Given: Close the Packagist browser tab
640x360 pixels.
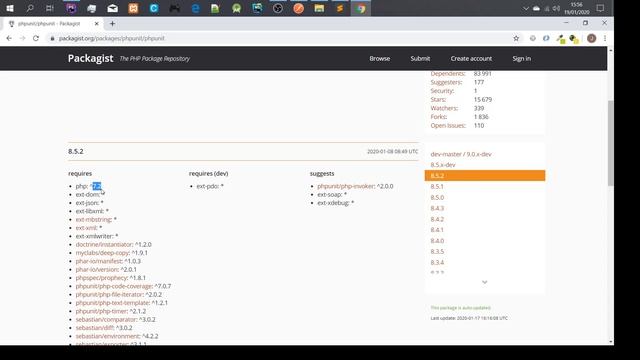Looking at the screenshot, I should pyautogui.click(x=97, y=24).
